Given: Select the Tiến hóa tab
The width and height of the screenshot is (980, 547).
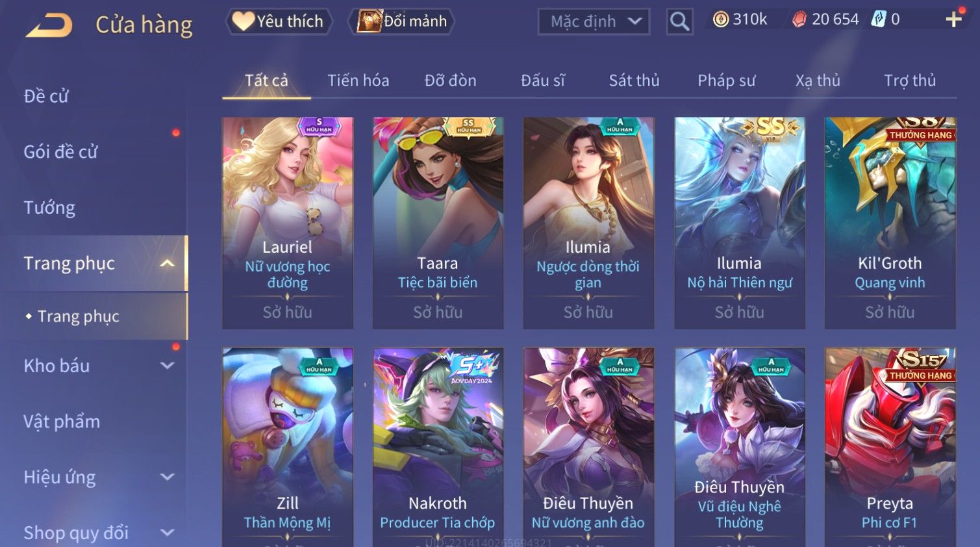Looking at the screenshot, I should click(358, 81).
